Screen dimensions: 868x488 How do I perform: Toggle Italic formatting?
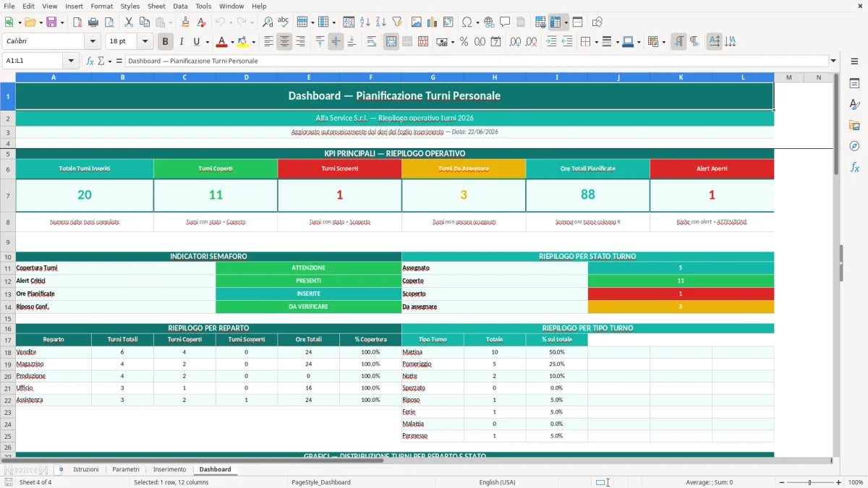point(182,42)
